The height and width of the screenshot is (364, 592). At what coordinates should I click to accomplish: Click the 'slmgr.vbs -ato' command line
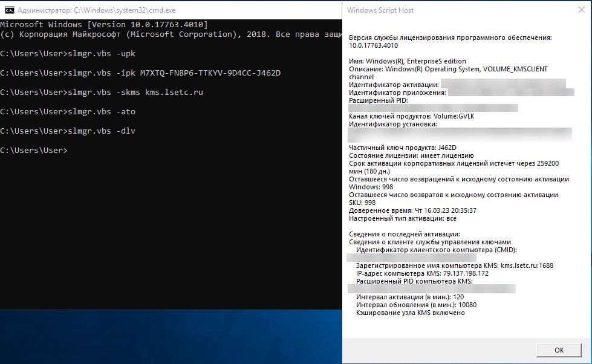68,112
